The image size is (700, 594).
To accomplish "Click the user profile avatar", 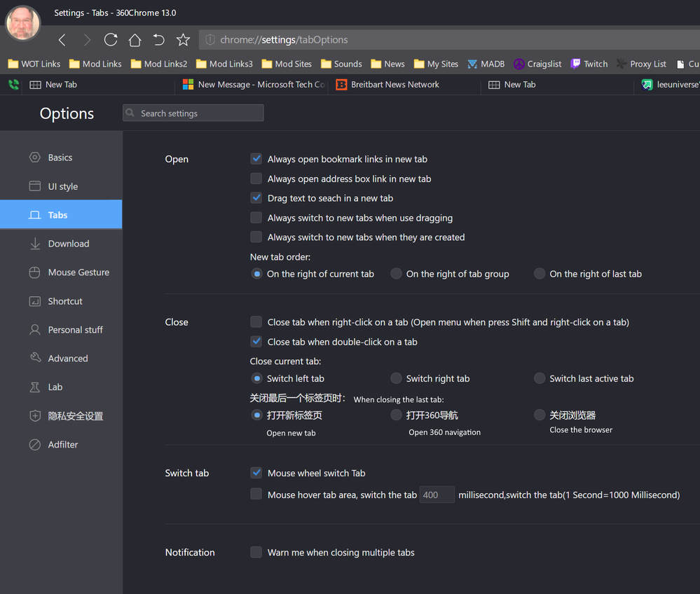I will click(22, 22).
